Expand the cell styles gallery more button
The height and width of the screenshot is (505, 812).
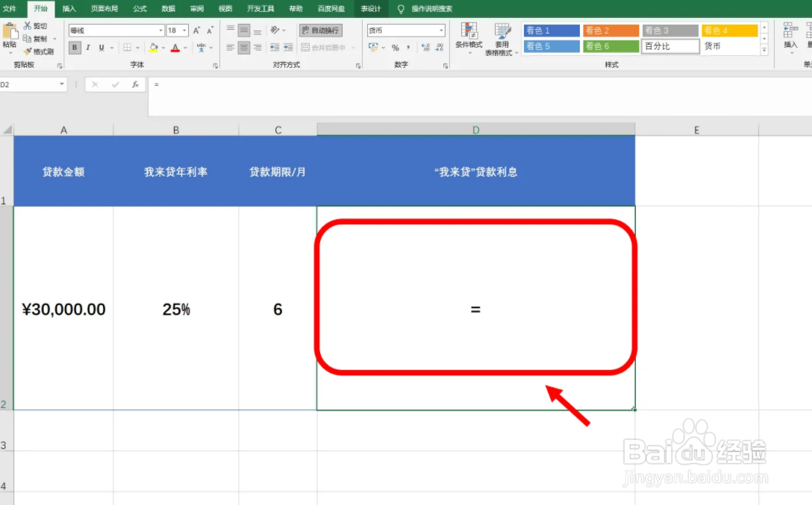(764, 50)
